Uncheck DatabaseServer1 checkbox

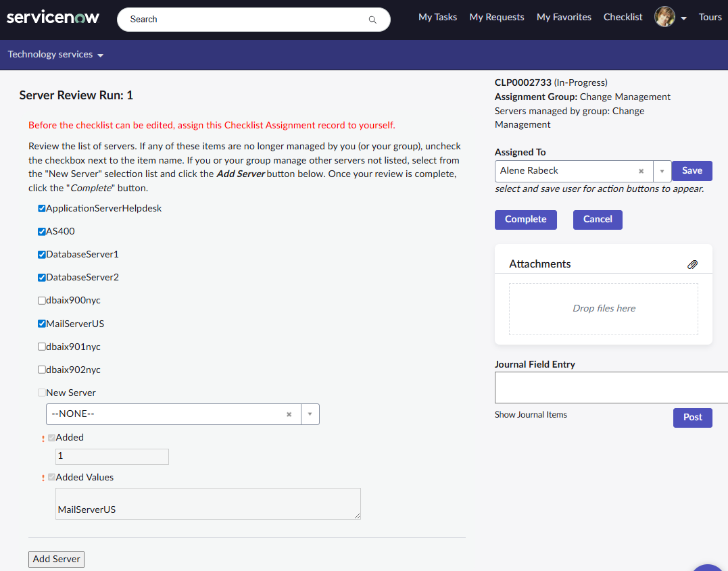(x=42, y=254)
